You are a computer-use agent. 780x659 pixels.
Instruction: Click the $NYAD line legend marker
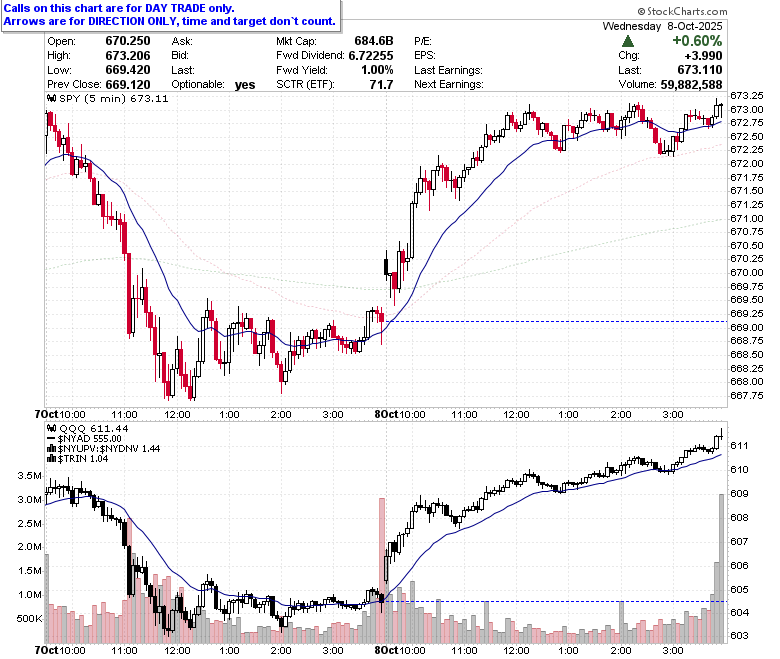tap(52, 439)
